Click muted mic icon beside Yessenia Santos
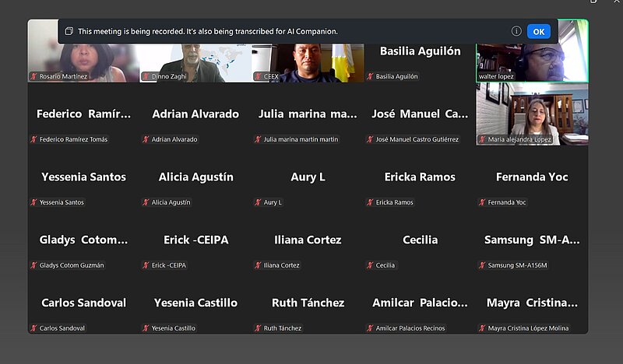The height and width of the screenshot is (364, 623). (33, 202)
